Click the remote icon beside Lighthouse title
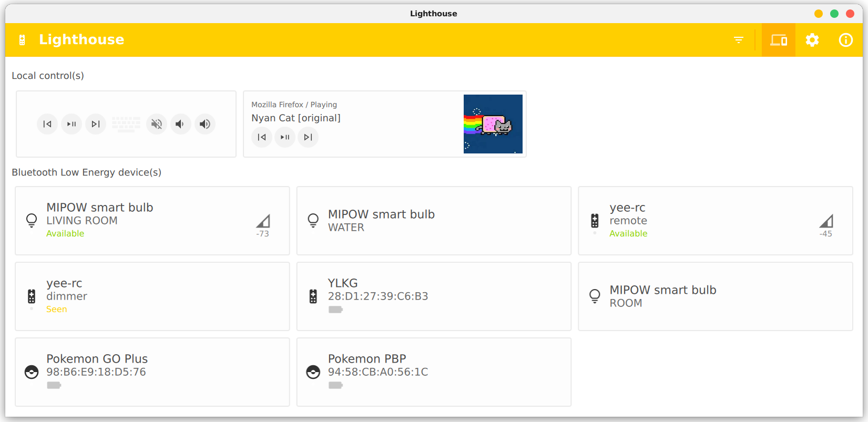 point(22,40)
